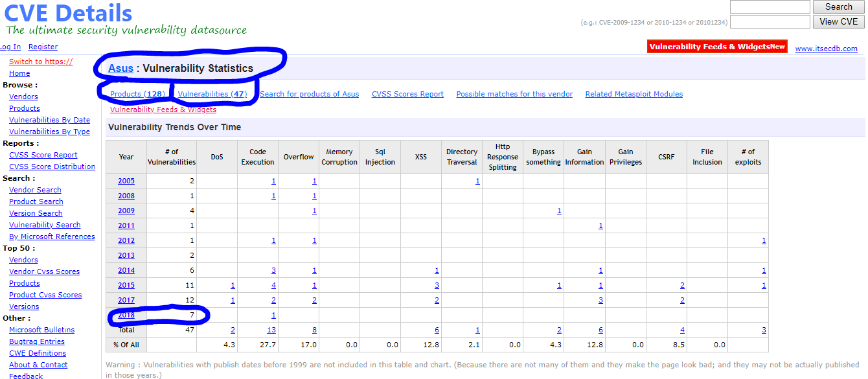
Task: Open the CVSS Scores Report link
Action: click(x=407, y=94)
